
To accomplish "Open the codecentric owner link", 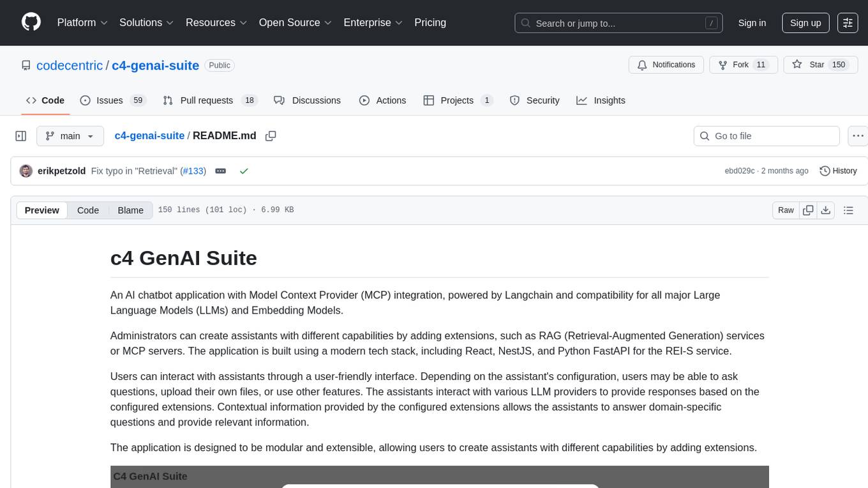I will tap(70, 65).
